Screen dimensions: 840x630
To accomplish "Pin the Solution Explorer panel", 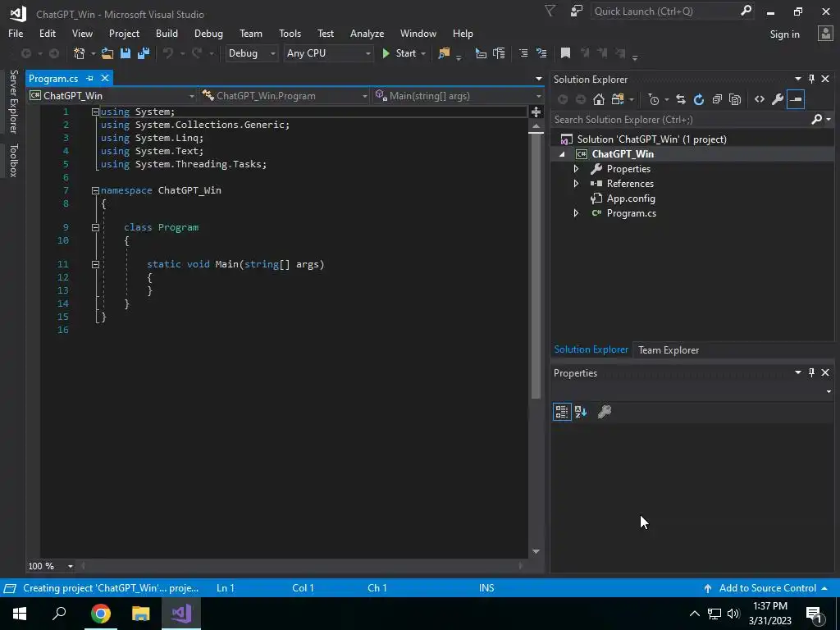I will (811, 79).
